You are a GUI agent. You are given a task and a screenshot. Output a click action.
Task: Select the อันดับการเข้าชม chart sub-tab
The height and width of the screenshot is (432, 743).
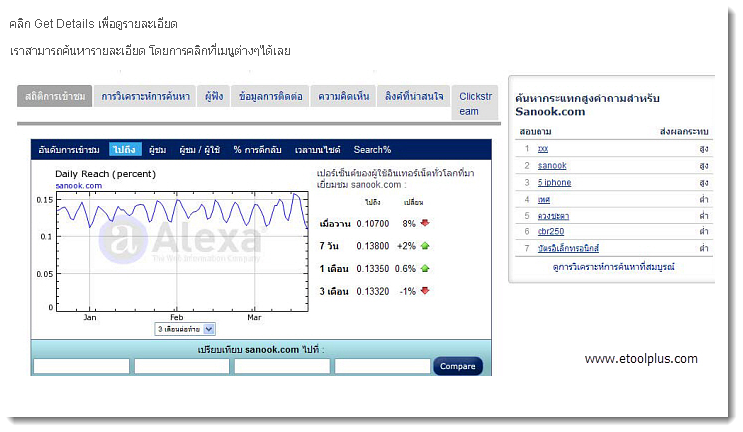pyautogui.click(x=69, y=150)
